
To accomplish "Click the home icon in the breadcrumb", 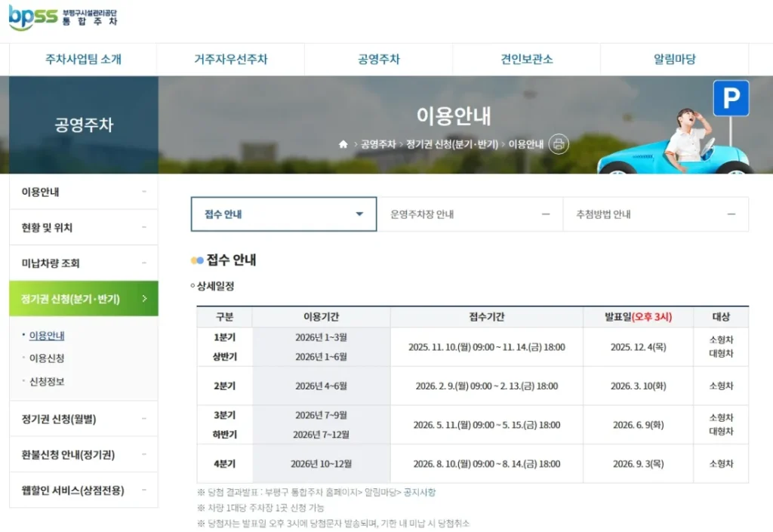I will click(x=343, y=143).
